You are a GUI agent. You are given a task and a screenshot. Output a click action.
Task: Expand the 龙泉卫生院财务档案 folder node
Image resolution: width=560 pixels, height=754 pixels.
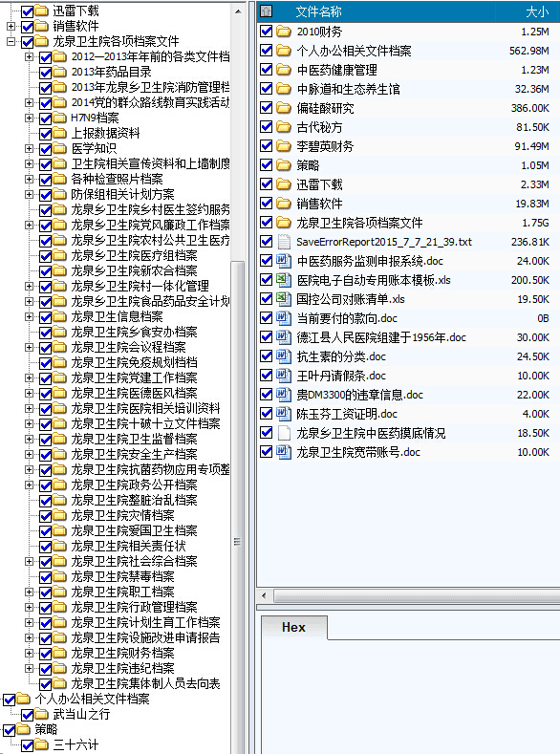[30, 653]
